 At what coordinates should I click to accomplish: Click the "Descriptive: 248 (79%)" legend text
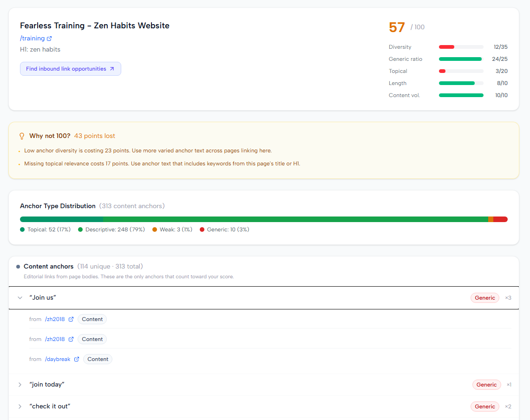115,230
